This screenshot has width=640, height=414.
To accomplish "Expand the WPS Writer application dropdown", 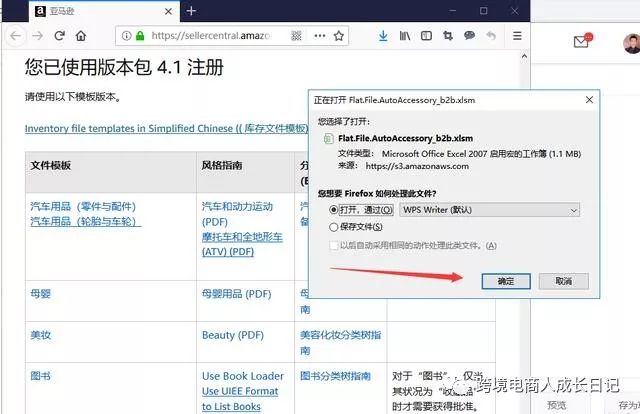I will 489,210.
